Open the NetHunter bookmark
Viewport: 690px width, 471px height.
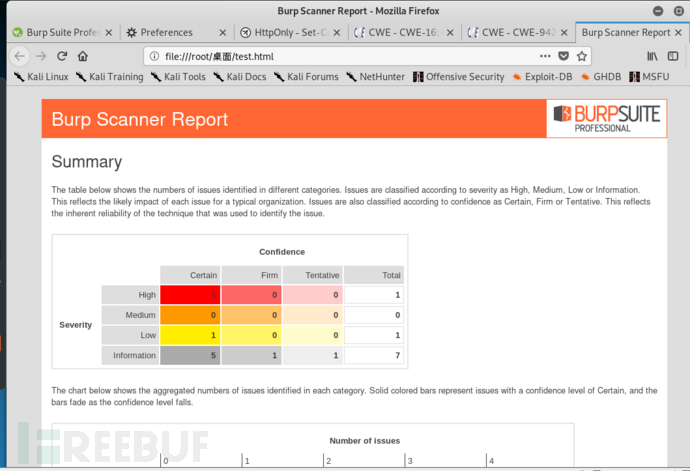point(375,77)
